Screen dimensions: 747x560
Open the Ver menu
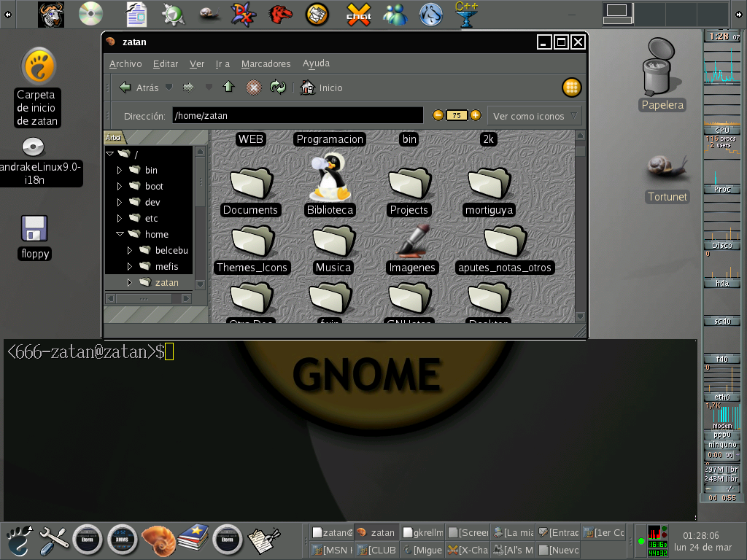point(197,64)
